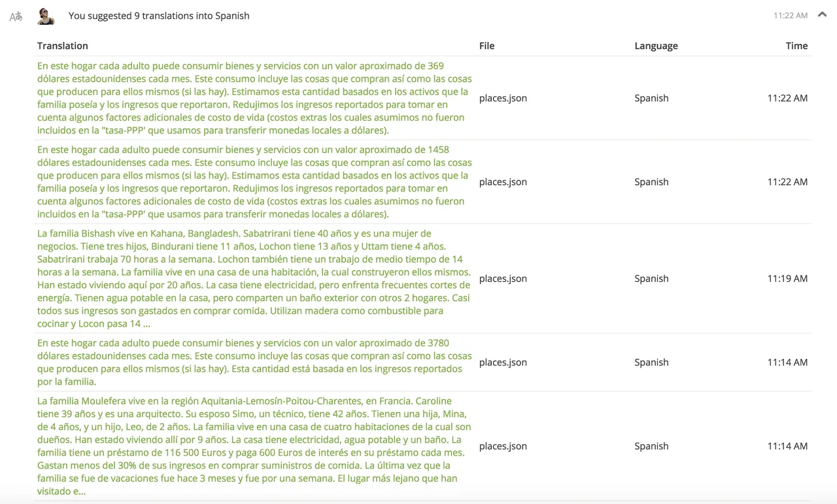The image size is (837, 504).
Task: Click the 11:14 AM time in Moulefera row
Action: pyautogui.click(x=787, y=446)
